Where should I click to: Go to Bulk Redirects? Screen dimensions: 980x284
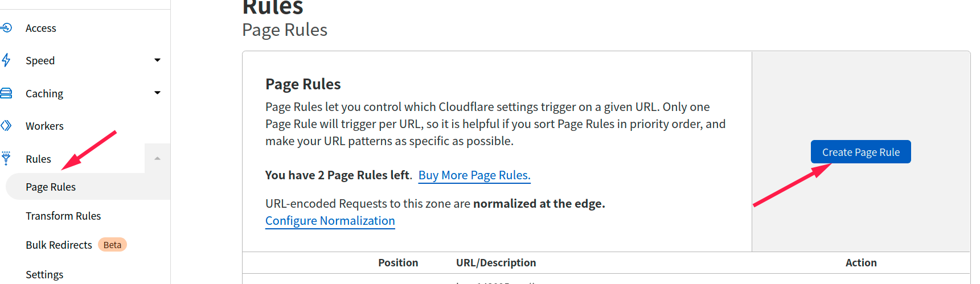tap(59, 245)
